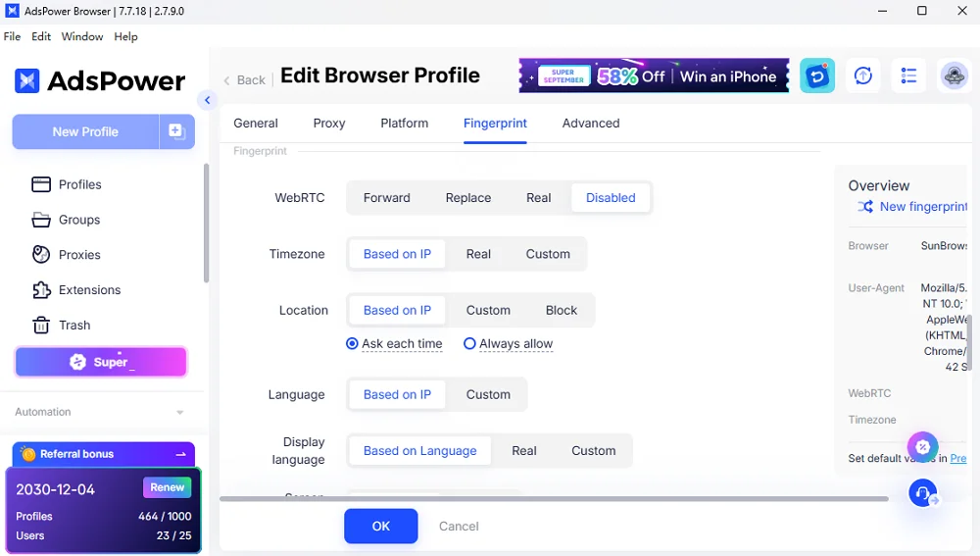980x556 pixels.
Task: Open the Extensions puzzle icon
Action: tap(41, 290)
